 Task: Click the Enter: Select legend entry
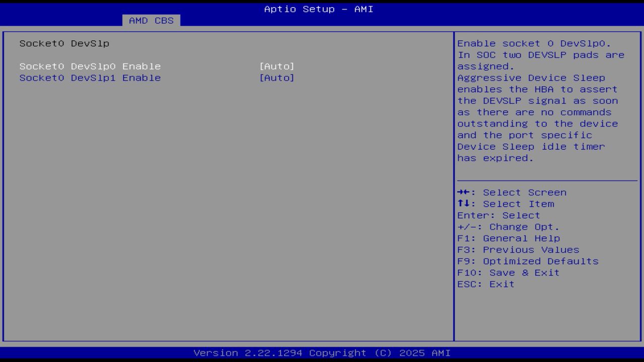click(x=499, y=215)
